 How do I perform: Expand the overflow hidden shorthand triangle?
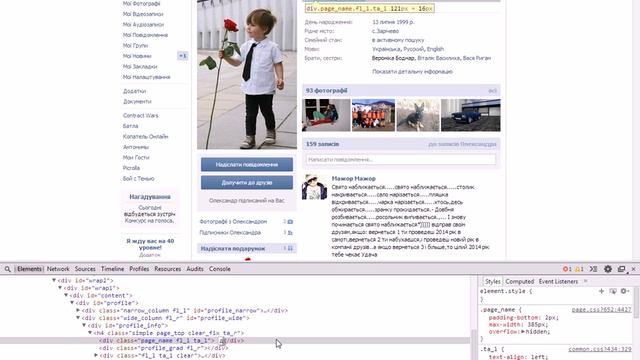click(x=523, y=332)
